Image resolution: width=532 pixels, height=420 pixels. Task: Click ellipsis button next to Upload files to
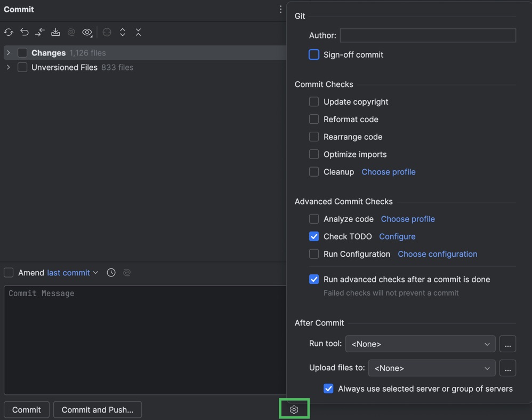(x=507, y=368)
